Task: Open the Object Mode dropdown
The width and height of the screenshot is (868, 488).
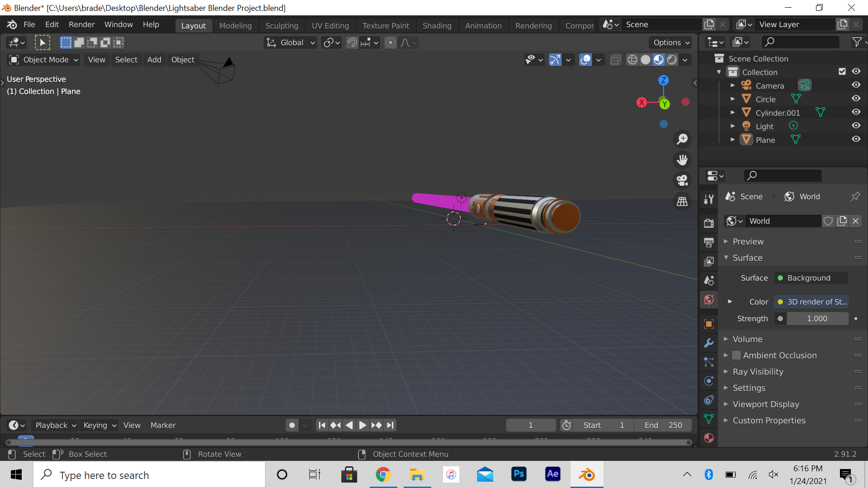Action: pyautogui.click(x=44, y=60)
